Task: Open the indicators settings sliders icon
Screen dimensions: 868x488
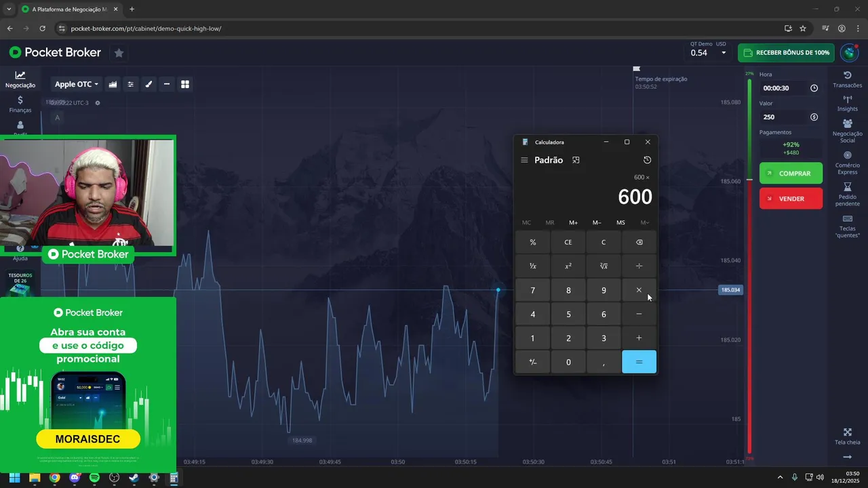Action: tap(131, 84)
